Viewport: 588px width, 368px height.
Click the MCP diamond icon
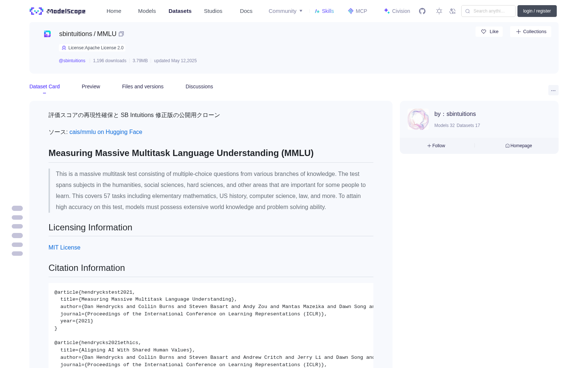pyautogui.click(x=351, y=11)
